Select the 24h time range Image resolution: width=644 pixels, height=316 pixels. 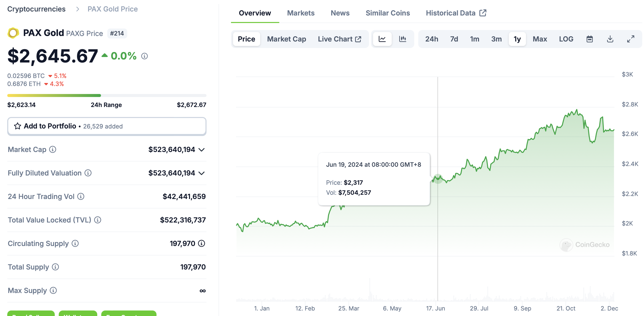click(x=431, y=39)
